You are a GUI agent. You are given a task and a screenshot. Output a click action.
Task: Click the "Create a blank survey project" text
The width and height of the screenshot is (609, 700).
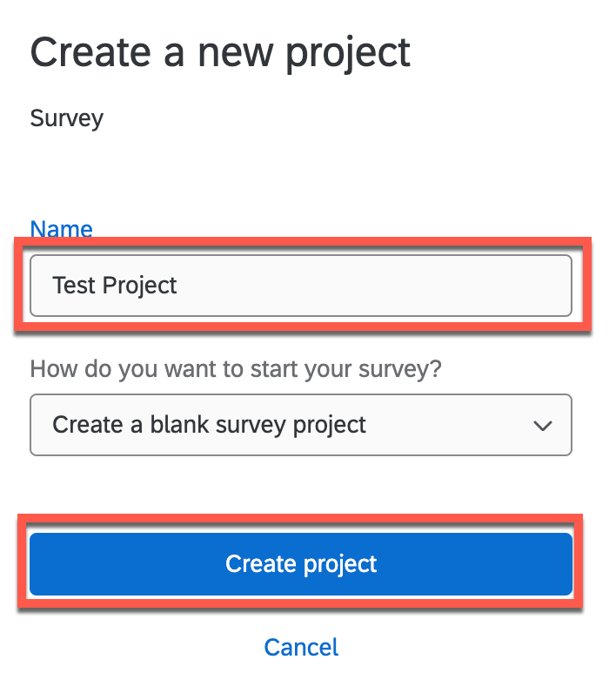[x=209, y=425]
